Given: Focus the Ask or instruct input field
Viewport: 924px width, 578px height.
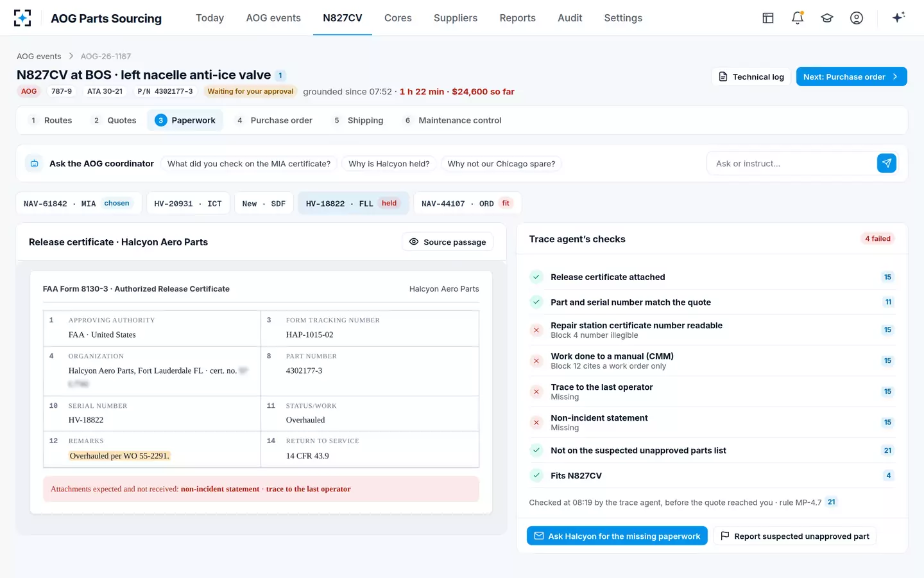Looking at the screenshot, I should click(792, 164).
